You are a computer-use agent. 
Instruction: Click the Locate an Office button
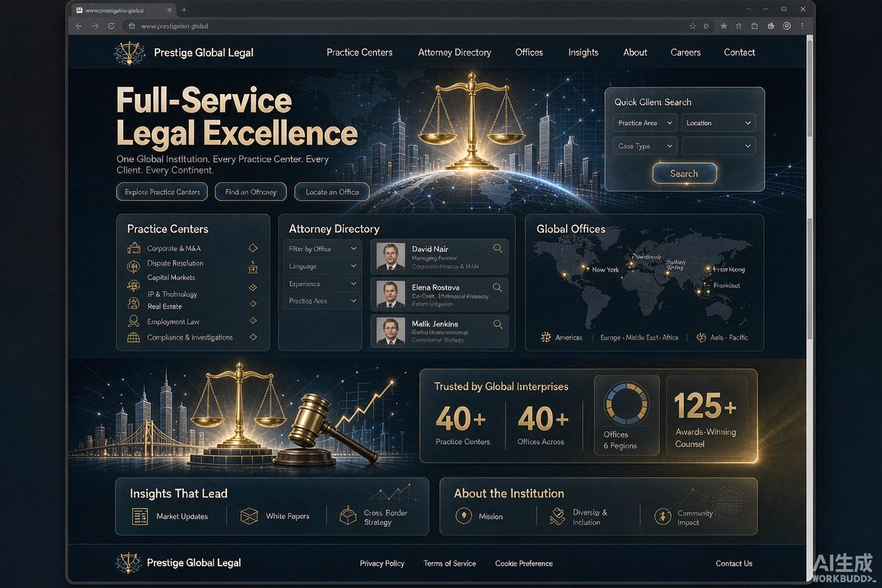coord(332,192)
